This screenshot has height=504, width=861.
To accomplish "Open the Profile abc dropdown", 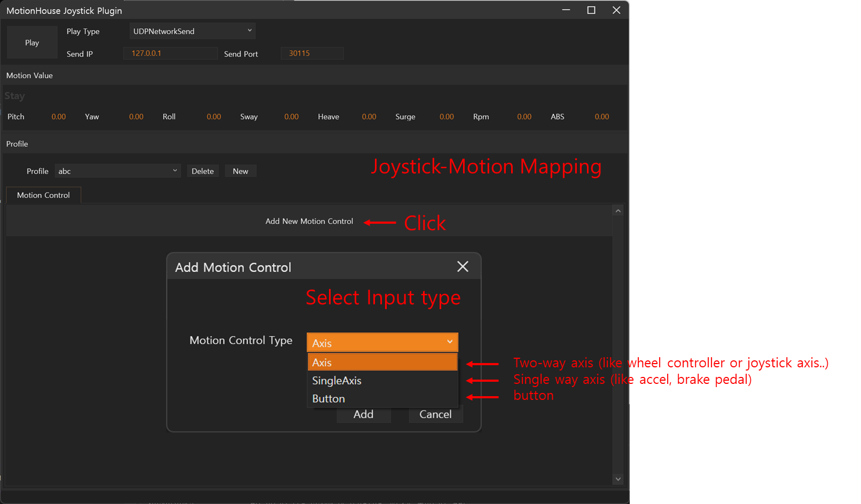I will [x=118, y=171].
